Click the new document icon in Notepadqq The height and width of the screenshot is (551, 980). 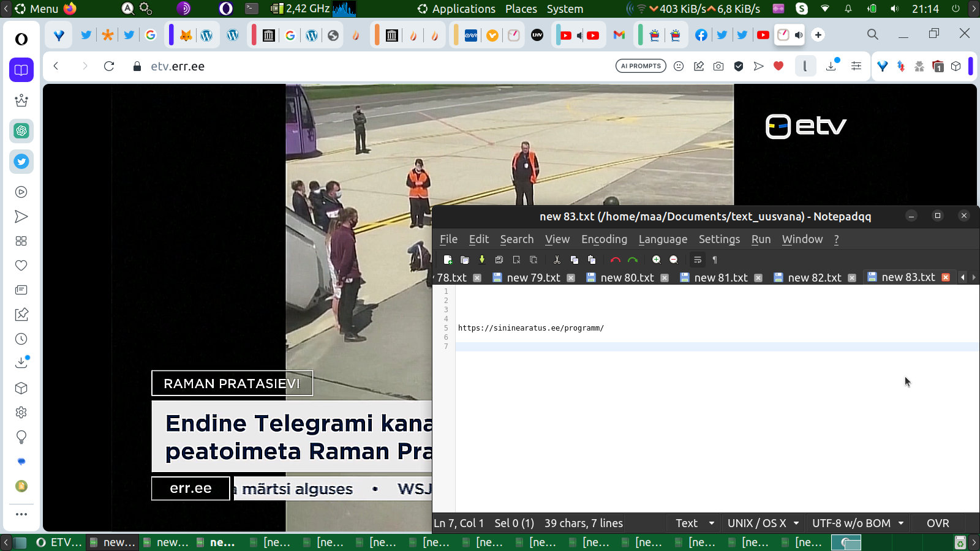448,260
